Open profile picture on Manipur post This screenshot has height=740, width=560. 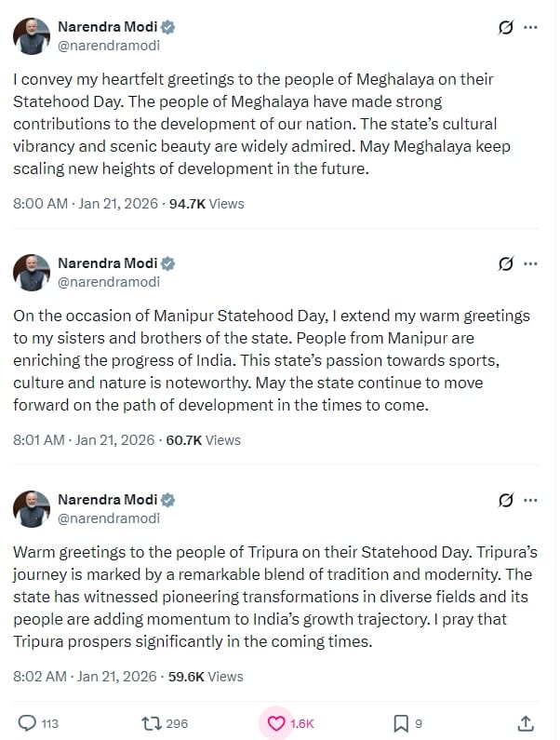(x=31, y=273)
